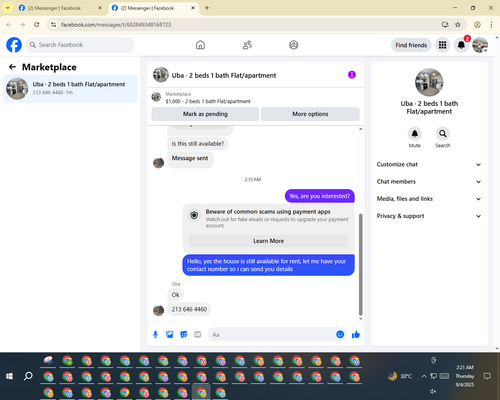Click the 'Yes, are you interested?' message

[x=320, y=196]
